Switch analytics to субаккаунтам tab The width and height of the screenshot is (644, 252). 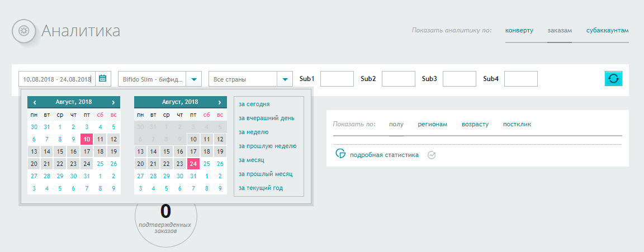607,30
